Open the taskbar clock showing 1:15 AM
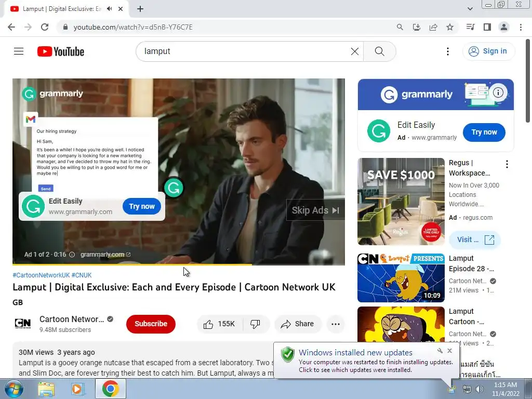This screenshot has width=532, height=399. [506, 389]
